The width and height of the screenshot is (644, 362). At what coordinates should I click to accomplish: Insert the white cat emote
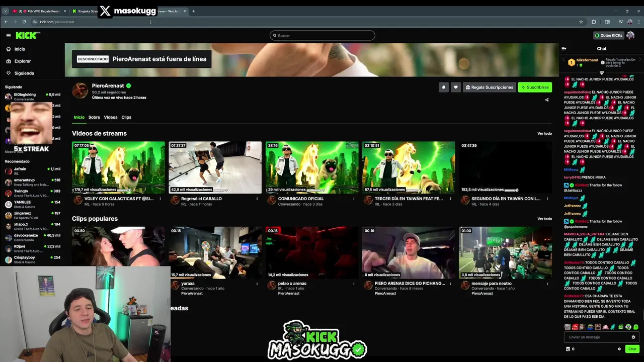(567, 327)
